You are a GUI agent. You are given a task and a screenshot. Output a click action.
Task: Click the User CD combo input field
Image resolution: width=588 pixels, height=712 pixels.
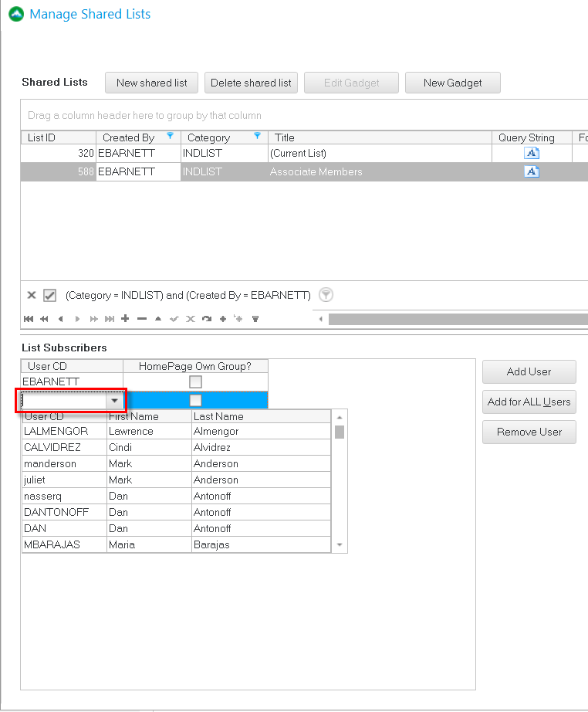[x=63, y=401]
